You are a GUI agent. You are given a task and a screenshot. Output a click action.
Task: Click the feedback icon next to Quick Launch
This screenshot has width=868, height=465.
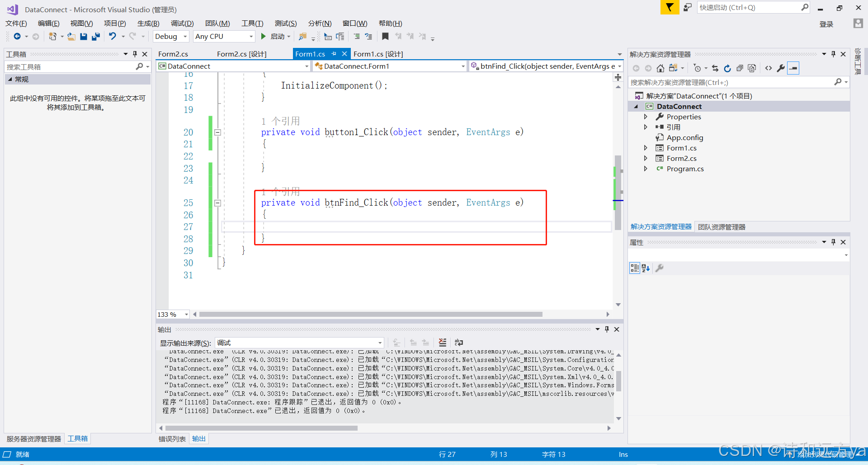(688, 7)
